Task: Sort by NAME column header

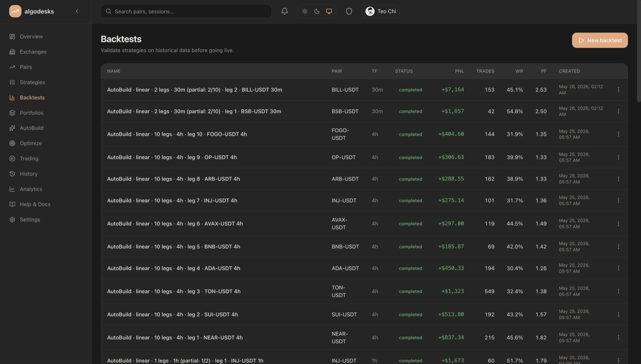Action: click(x=114, y=71)
